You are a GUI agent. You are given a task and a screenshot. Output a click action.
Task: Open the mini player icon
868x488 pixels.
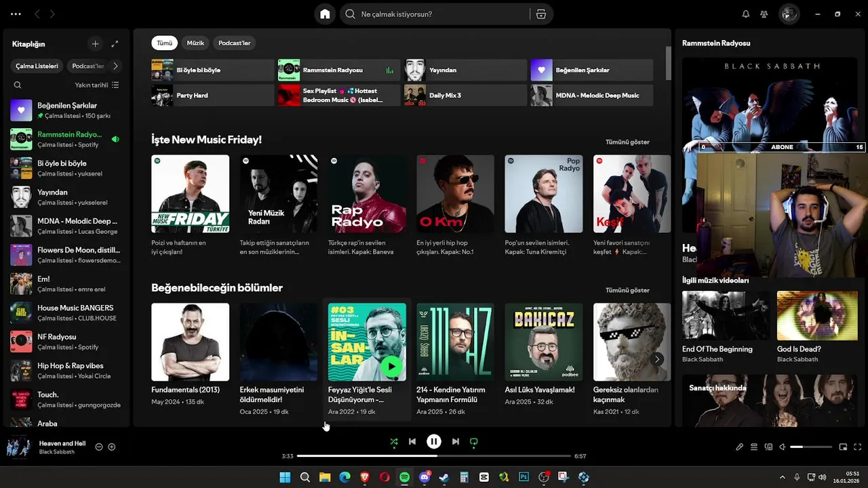coord(844,447)
